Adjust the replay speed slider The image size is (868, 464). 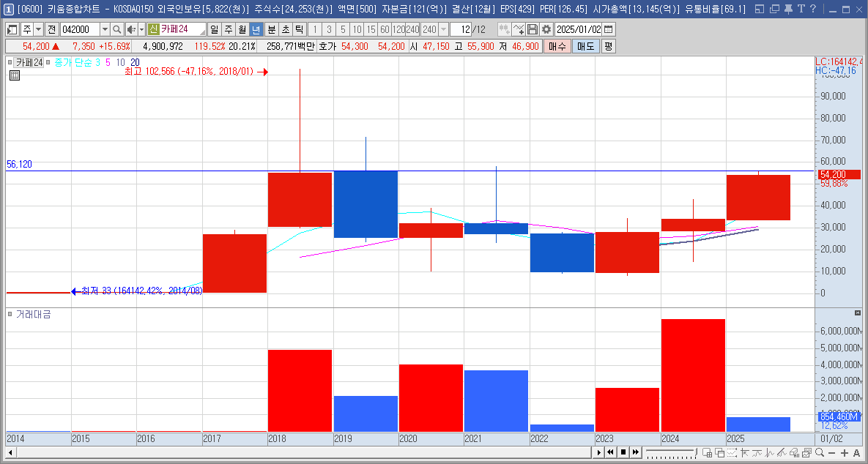(672, 453)
